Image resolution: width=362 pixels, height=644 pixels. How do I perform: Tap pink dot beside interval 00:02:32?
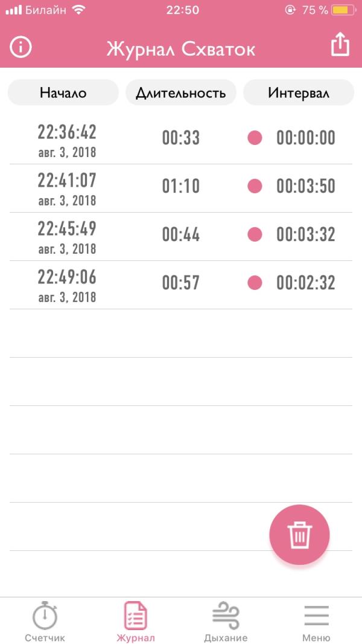click(255, 283)
